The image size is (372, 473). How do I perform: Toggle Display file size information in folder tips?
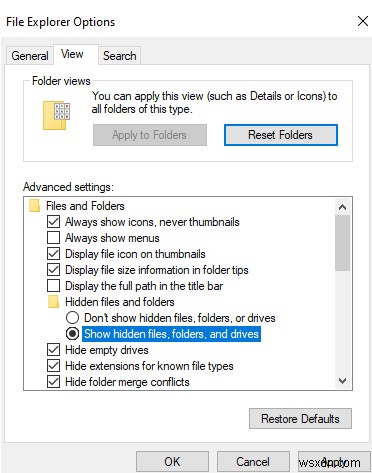coord(53,270)
